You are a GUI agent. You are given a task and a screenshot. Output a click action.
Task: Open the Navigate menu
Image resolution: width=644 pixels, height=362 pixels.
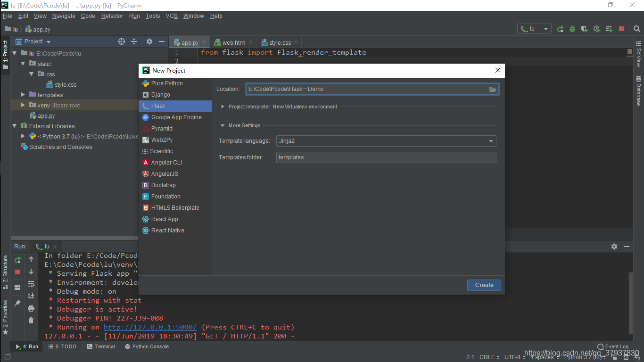[x=64, y=16]
